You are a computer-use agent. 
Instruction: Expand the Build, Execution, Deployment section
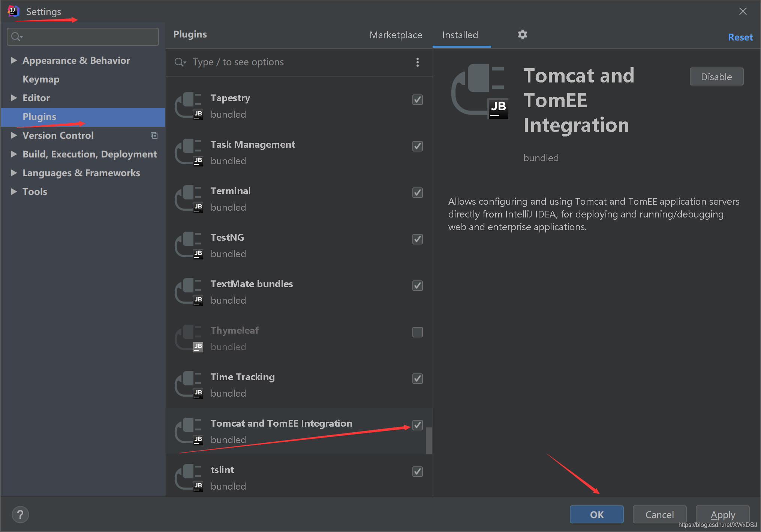tap(14, 154)
